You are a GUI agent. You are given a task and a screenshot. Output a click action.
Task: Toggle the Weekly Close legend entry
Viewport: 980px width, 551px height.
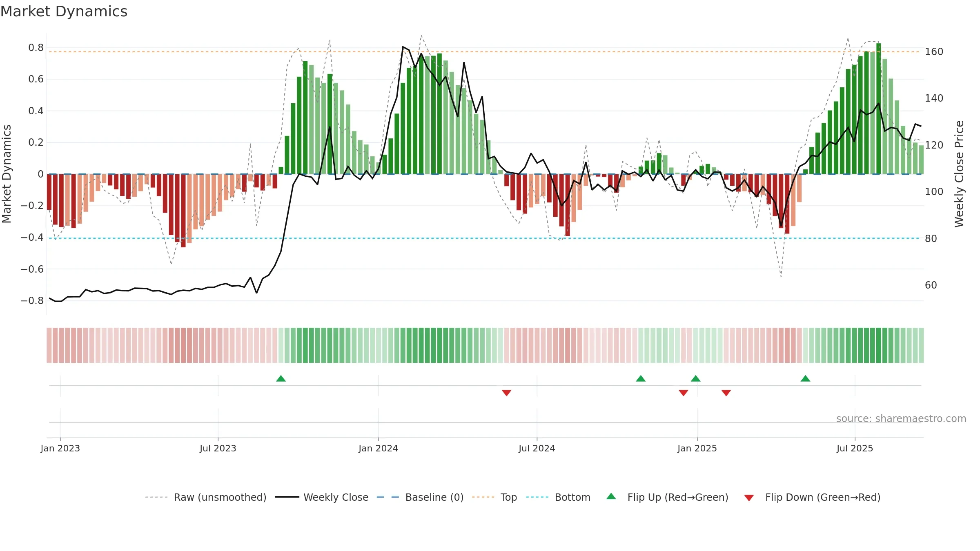[x=321, y=497]
